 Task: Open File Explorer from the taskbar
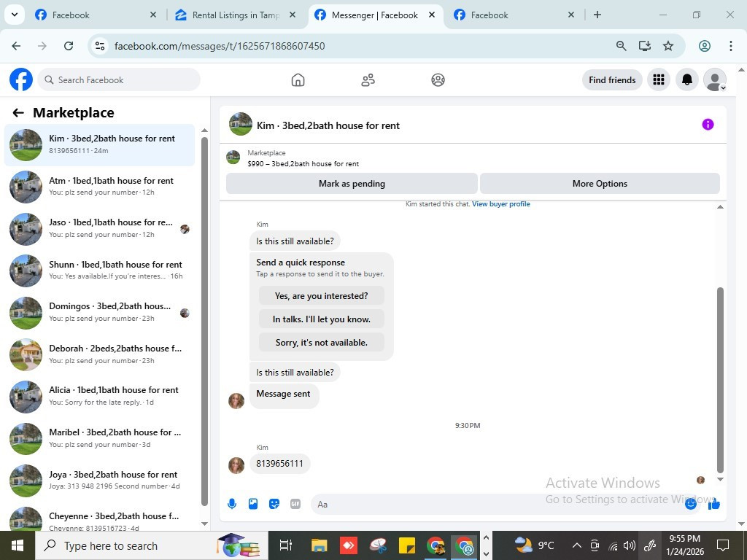(320, 545)
